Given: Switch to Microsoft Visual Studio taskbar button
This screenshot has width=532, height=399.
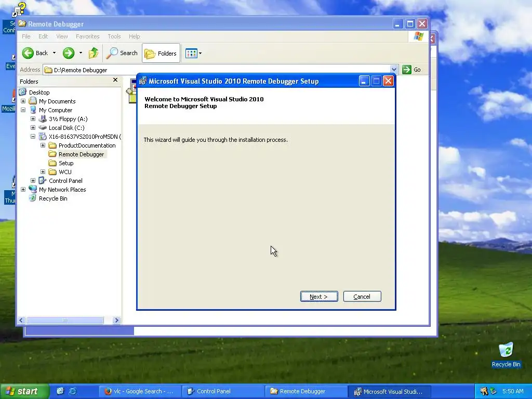Looking at the screenshot, I should click(389, 391).
